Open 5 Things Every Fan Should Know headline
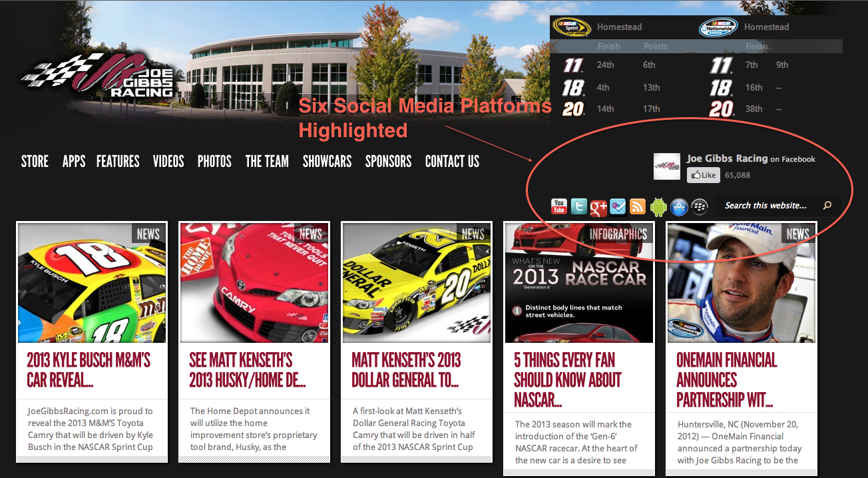 (x=568, y=379)
